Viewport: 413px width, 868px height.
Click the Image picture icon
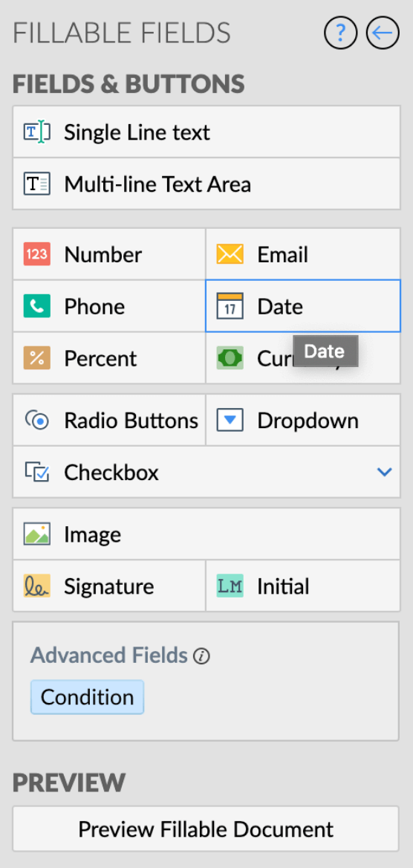pos(37,534)
